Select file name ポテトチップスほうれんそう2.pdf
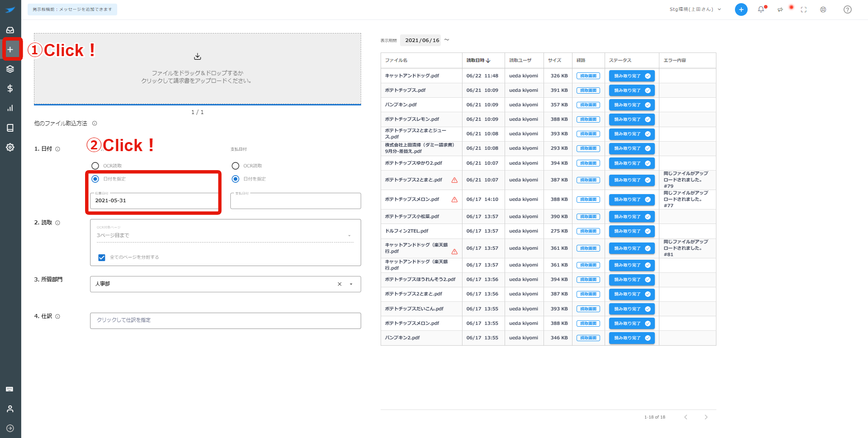 coord(420,280)
